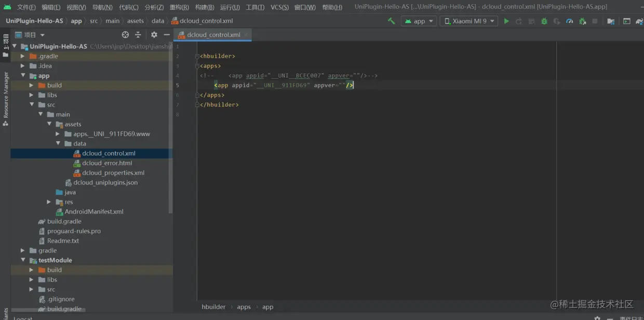Click the Sync Project with Gradle icon

(640, 21)
